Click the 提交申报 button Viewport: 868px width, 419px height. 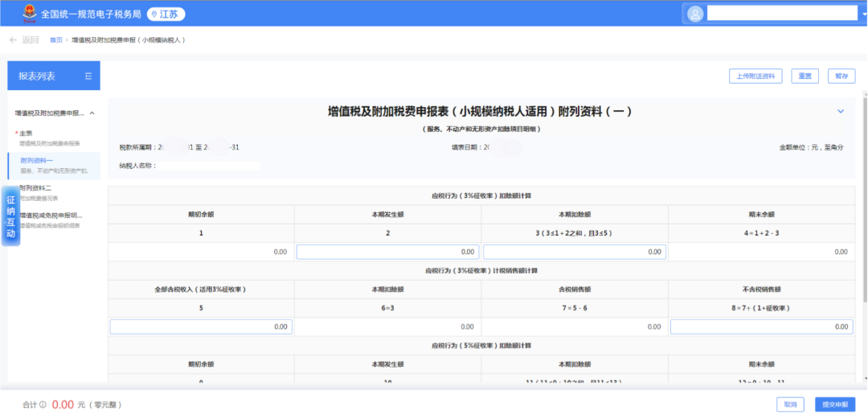coord(834,405)
